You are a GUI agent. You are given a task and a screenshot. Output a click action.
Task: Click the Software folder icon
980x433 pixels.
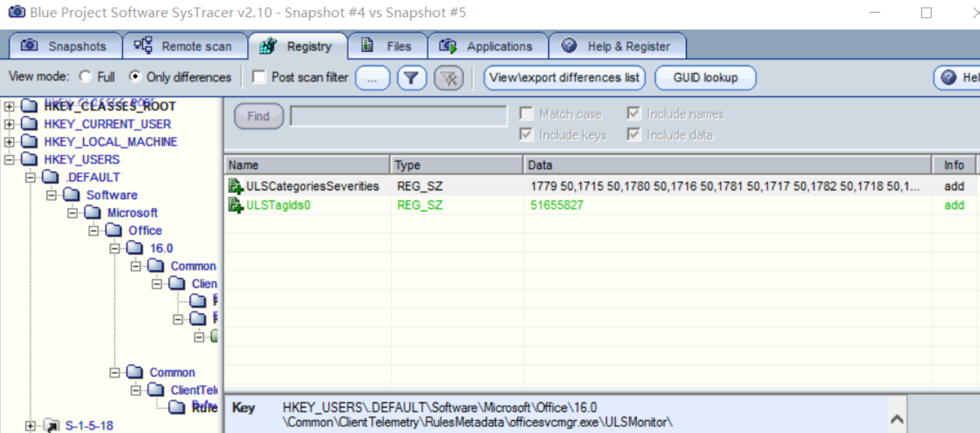[71, 194]
